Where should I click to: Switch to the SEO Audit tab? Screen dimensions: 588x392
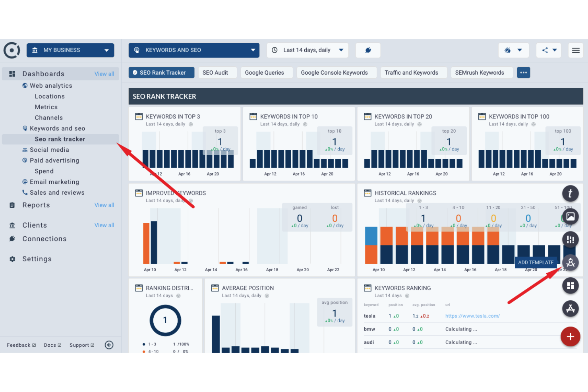(x=217, y=72)
